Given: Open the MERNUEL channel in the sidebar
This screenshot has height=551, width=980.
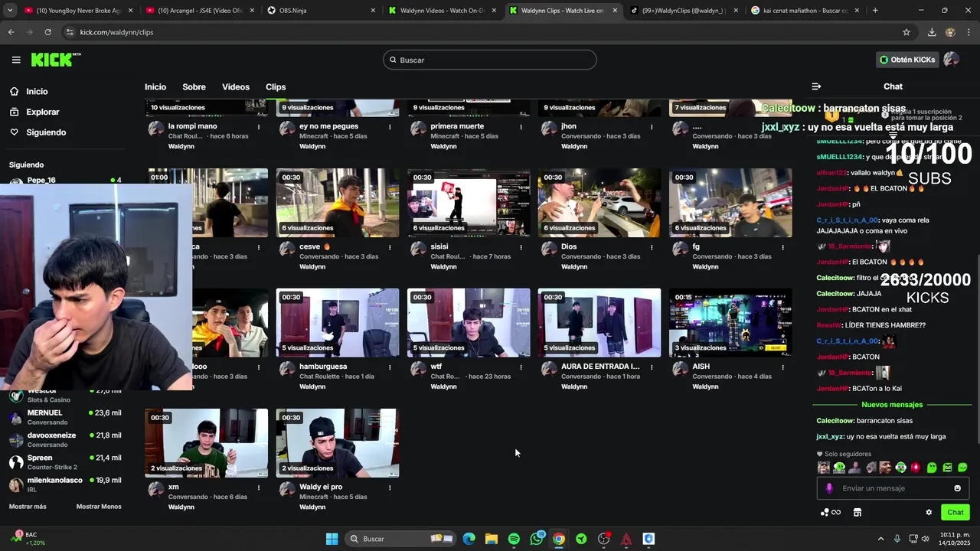Looking at the screenshot, I should click(x=65, y=417).
